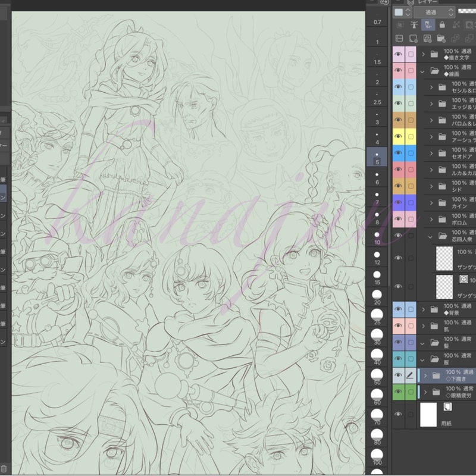This screenshot has width=476, height=476.
Task: Select the first ザンゲツ layer thumbnail
Action: tap(444, 258)
